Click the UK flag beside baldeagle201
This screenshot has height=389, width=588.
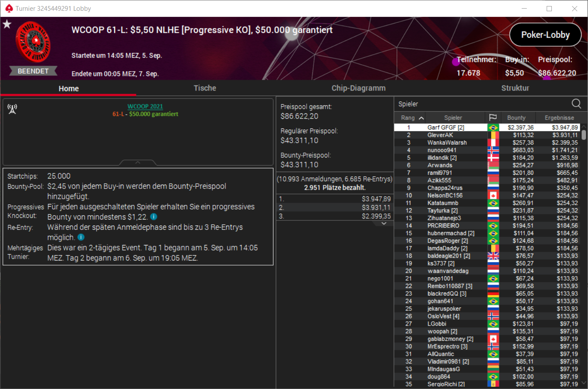pyautogui.click(x=493, y=256)
